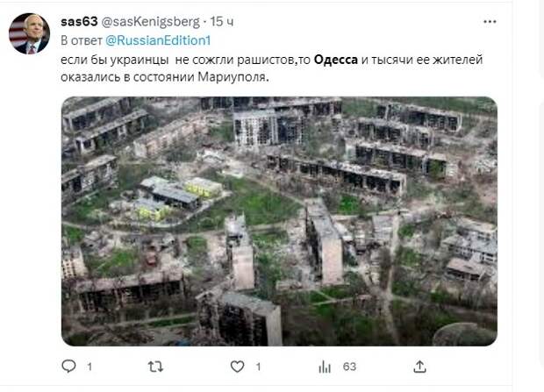The height and width of the screenshot is (392, 544).
Task: Open the tweet by clicking its text body
Action: (x=272, y=68)
